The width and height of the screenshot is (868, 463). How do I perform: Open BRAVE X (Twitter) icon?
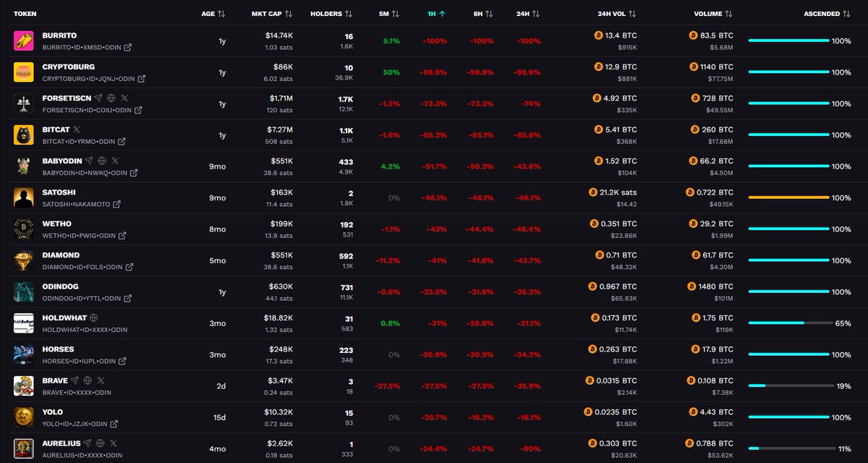(101, 380)
